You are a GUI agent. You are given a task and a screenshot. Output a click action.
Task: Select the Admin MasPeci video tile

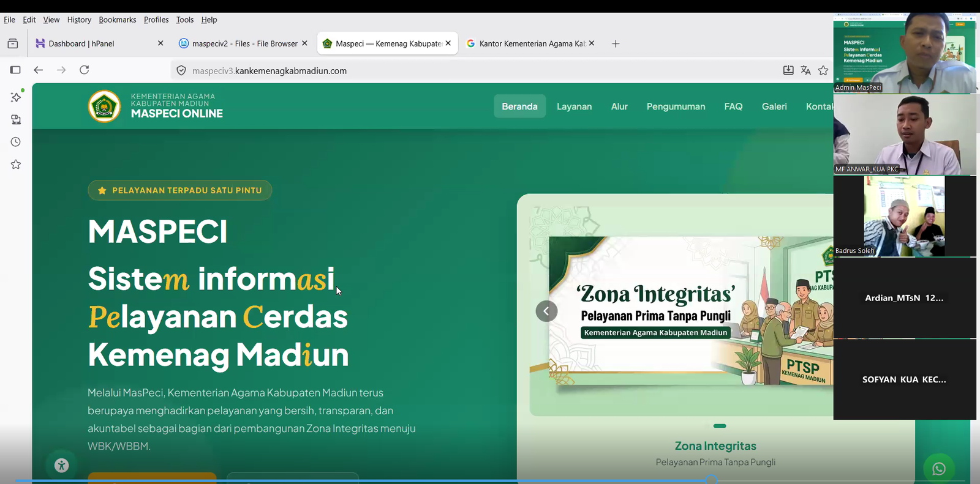905,53
